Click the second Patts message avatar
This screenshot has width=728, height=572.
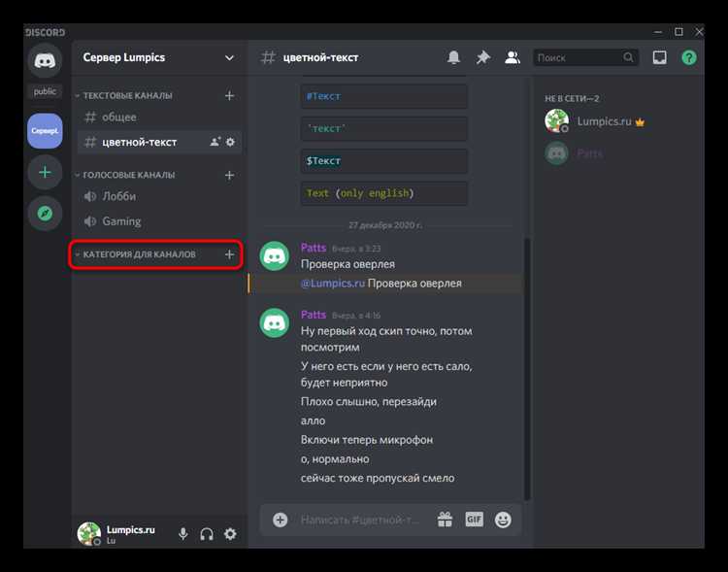[x=275, y=323]
